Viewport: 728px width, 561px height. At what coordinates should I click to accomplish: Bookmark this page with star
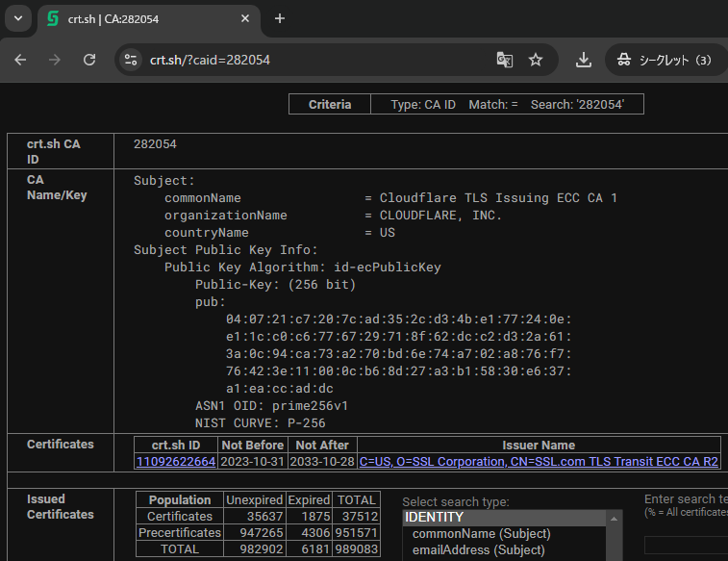(x=536, y=60)
